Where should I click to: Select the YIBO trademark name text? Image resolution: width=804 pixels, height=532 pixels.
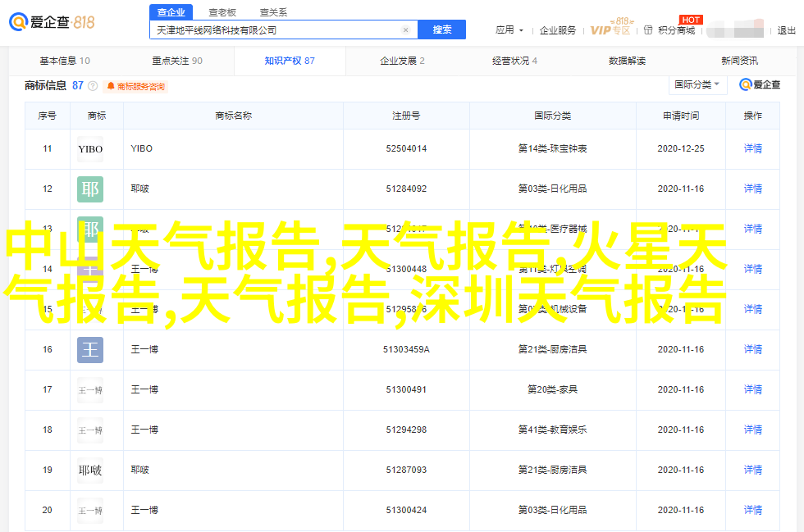141,148
